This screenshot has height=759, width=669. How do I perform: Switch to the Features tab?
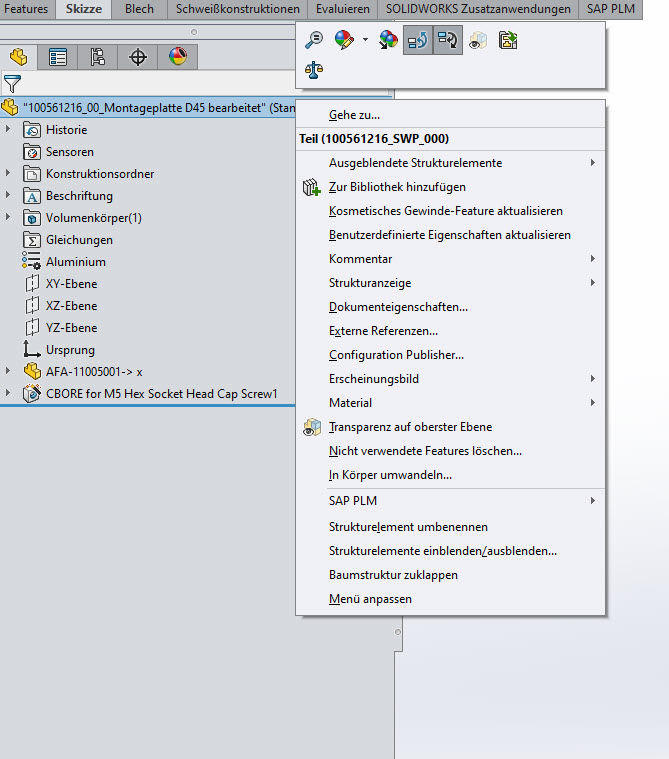[27, 9]
